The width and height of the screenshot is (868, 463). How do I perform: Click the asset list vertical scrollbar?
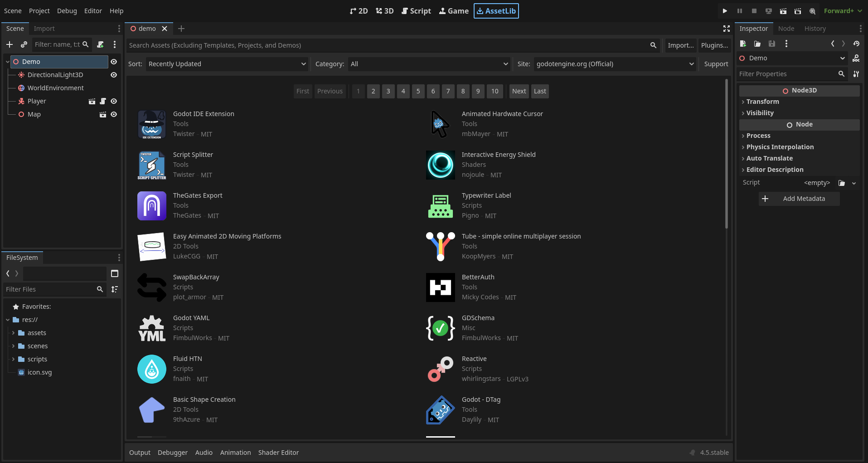point(726,154)
